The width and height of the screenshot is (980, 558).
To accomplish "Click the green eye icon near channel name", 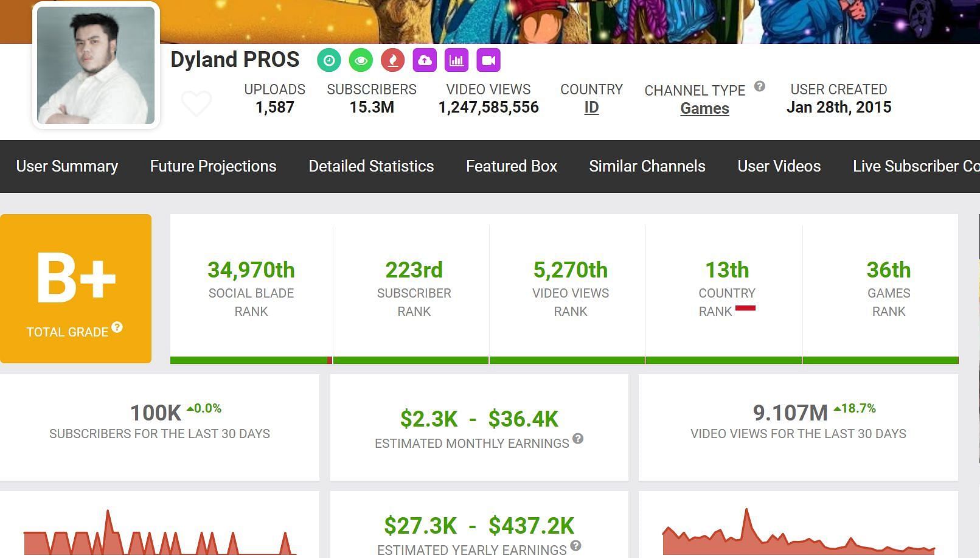I will (361, 60).
